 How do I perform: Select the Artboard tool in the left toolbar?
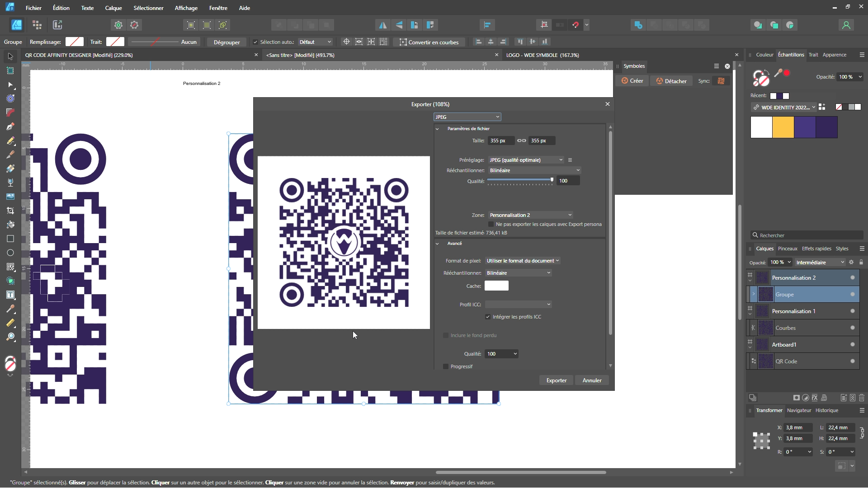click(10, 70)
